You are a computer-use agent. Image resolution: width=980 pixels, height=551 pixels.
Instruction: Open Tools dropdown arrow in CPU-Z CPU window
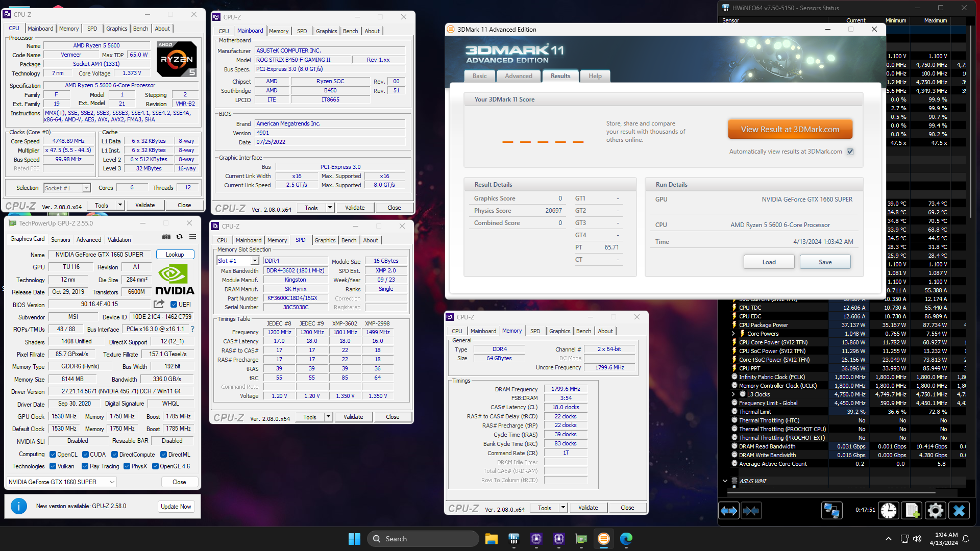pyautogui.click(x=120, y=205)
